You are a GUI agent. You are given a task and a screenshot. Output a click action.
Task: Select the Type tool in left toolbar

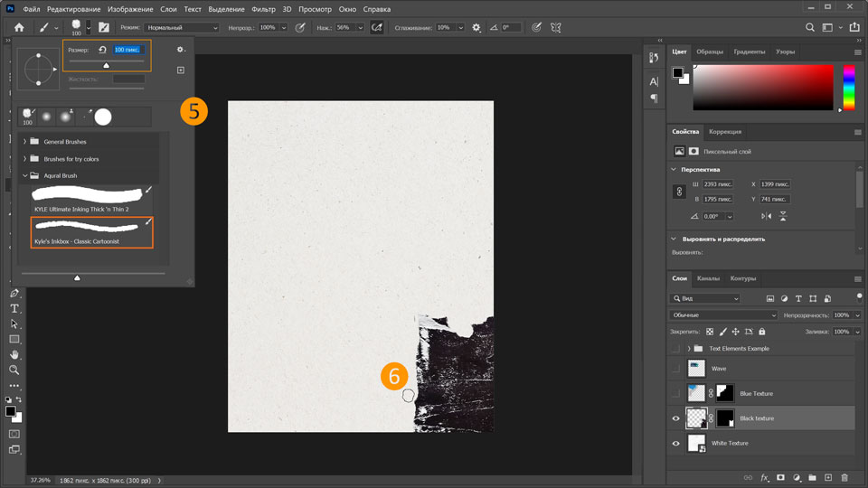tap(14, 308)
